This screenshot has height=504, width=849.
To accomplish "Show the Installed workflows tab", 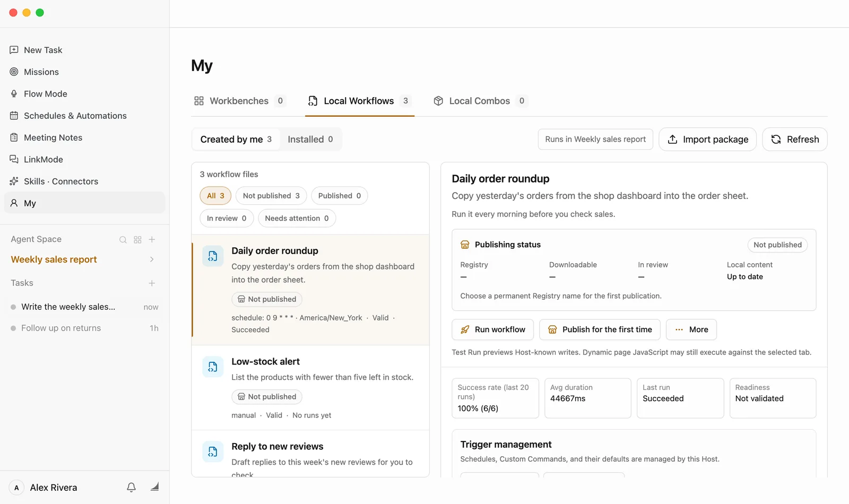I will (310, 139).
